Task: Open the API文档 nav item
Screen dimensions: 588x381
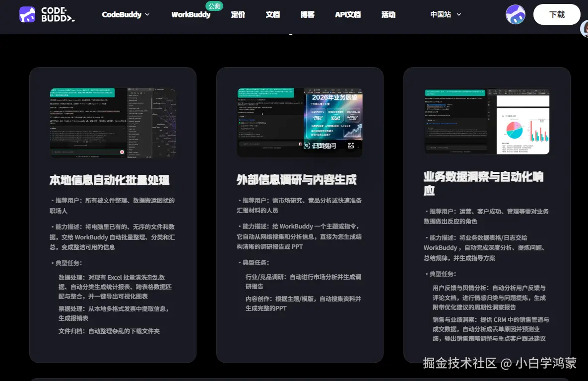Action: click(x=348, y=15)
